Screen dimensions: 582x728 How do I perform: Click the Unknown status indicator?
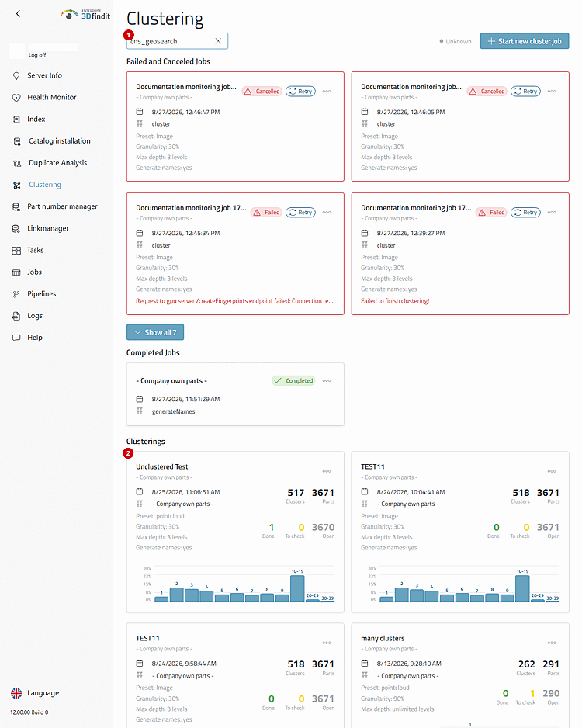point(456,41)
